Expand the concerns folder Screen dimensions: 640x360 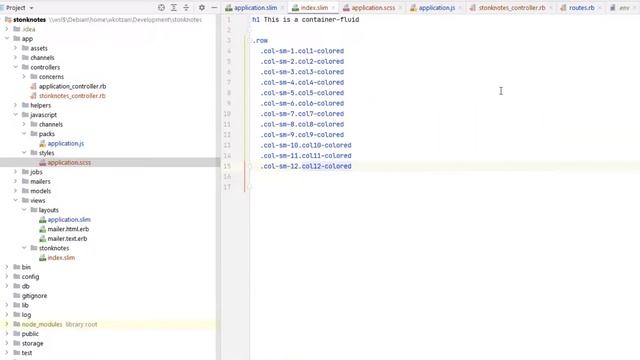(24, 76)
